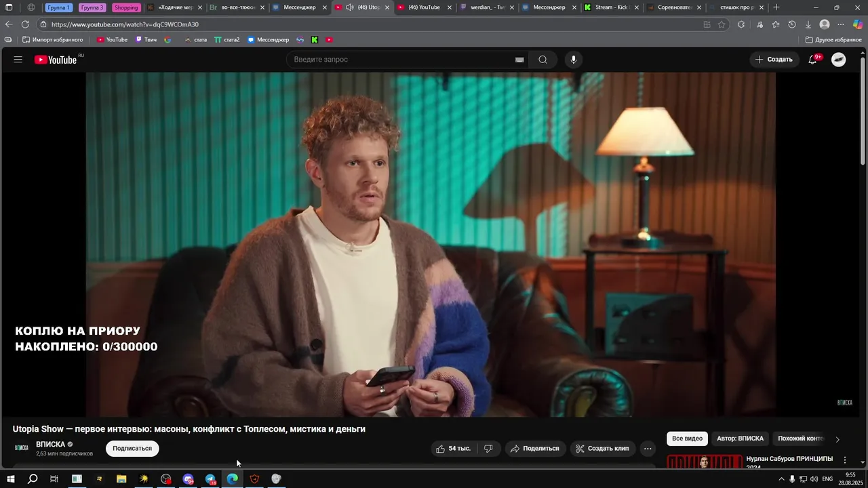Click the magnifier search button on YouTube
This screenshot has height=488, width=868.
point(542,60)
